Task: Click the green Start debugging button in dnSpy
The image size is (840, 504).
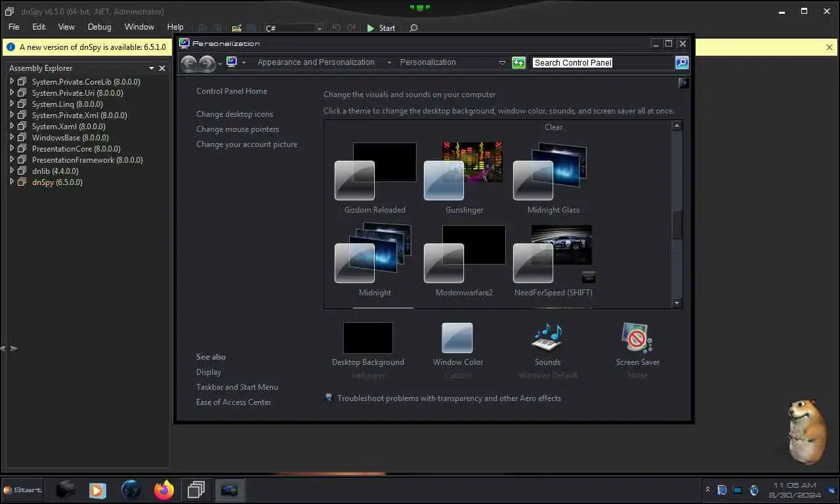Action: pos(381,28)
